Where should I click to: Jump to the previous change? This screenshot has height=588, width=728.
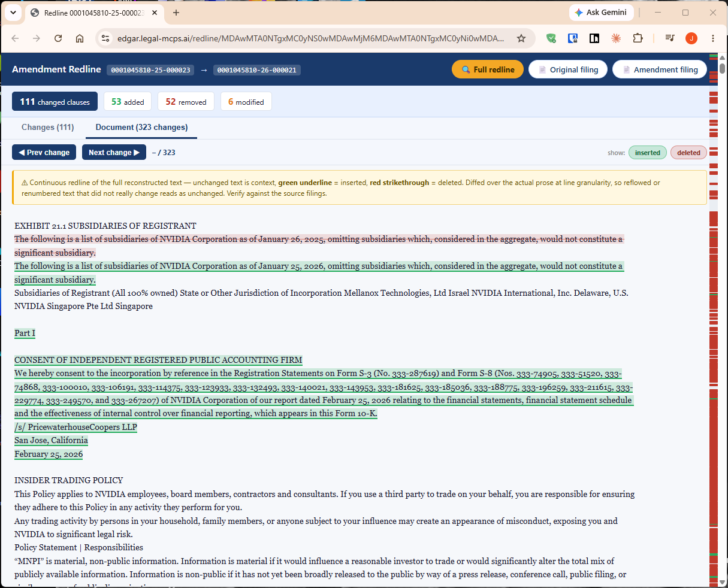[x=44, y=153]
